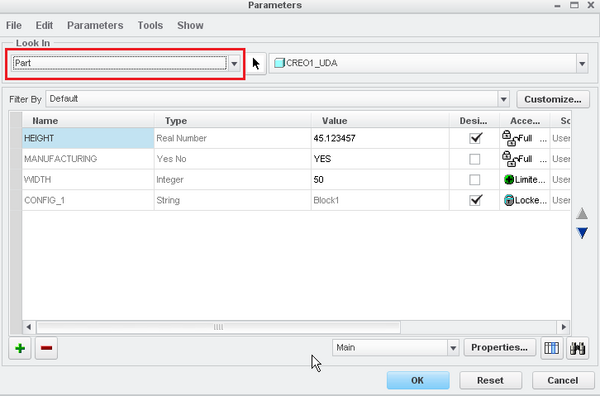Click the Name column header
This screenshot has width=600, height=396.
pyautogui.click(x=88, y=121)
